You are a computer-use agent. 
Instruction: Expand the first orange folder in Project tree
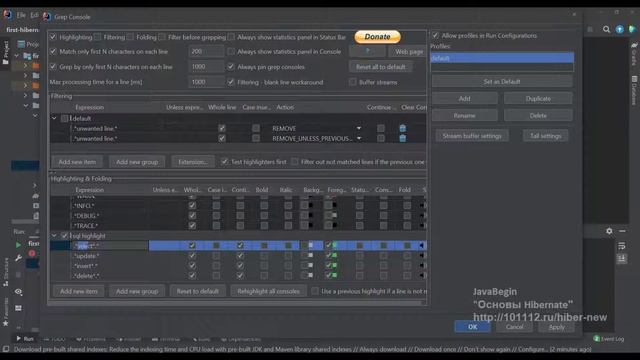point(25,65)
